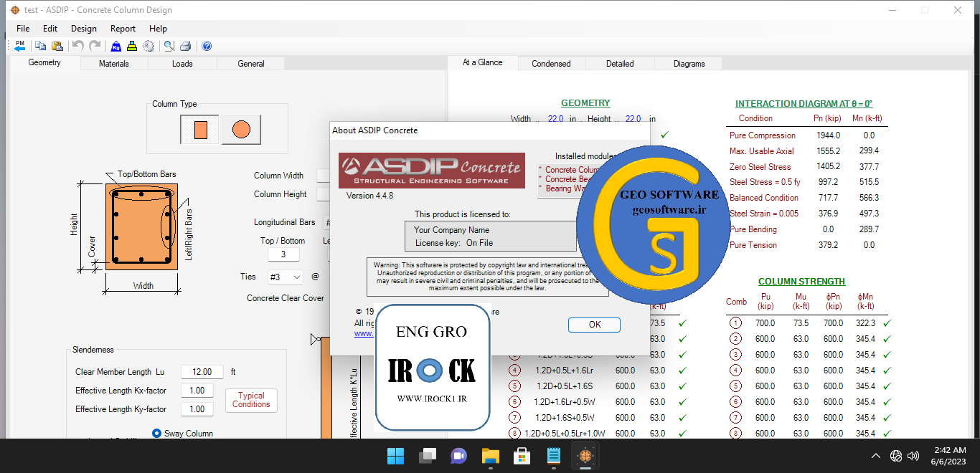Open help with the question mark icon

[207, 46]
